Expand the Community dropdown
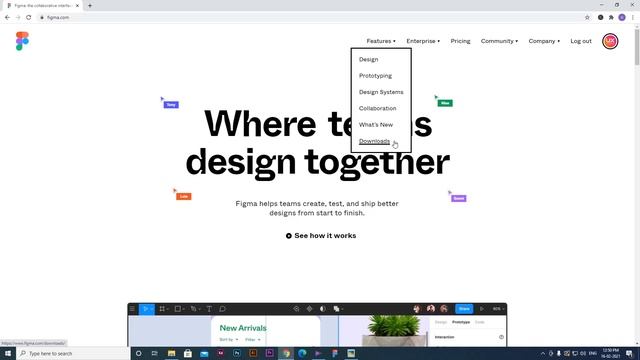640x360 pixels. pos(499,41)
